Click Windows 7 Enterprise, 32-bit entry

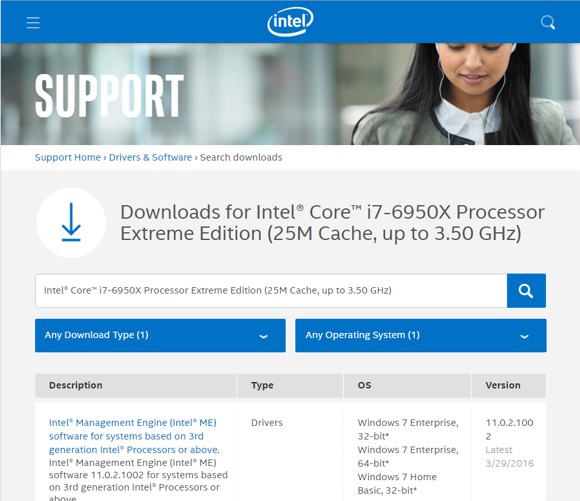click(x=408, y=429)
